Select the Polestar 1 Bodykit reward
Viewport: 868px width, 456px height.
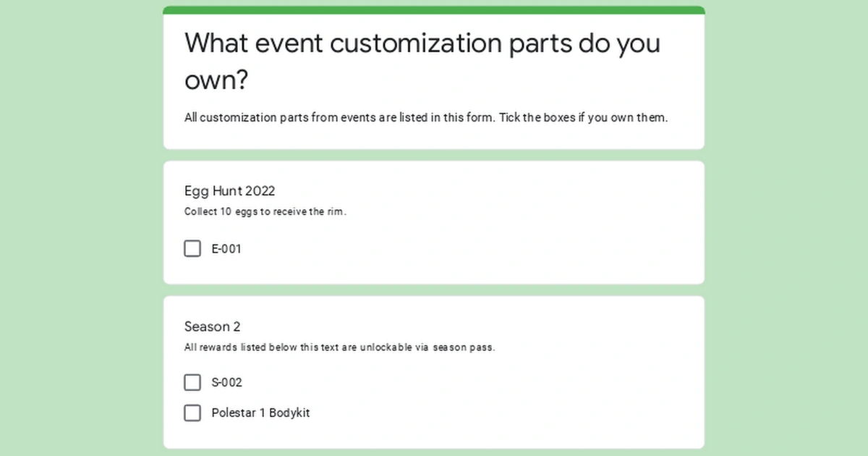192,413
